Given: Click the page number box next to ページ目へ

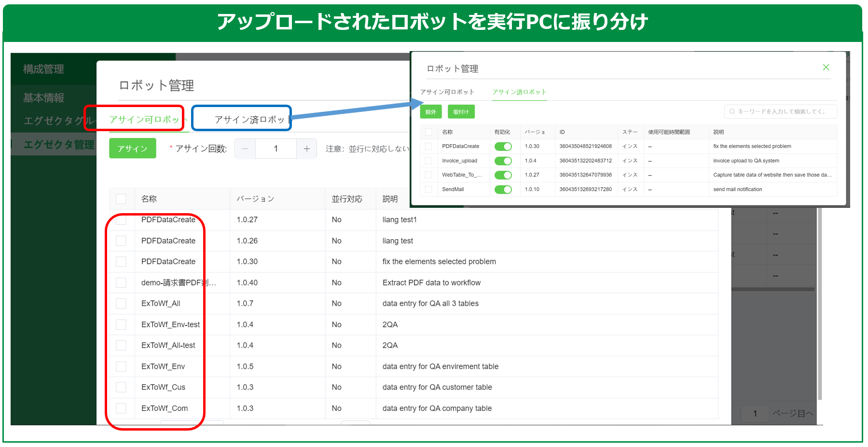Looking at the screenshot, I should point(755,413).
